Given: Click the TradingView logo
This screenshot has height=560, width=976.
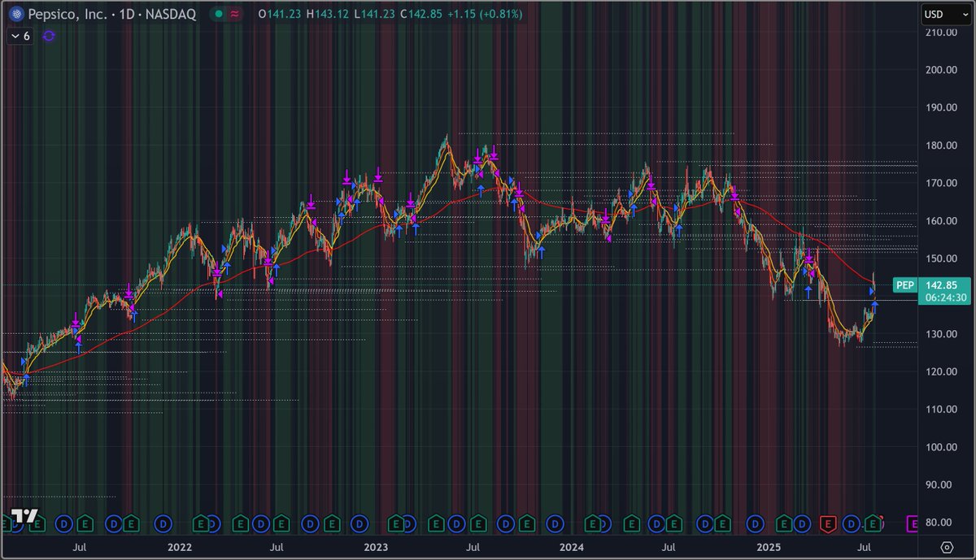Looking at the screenshot, I should point(24,517).
